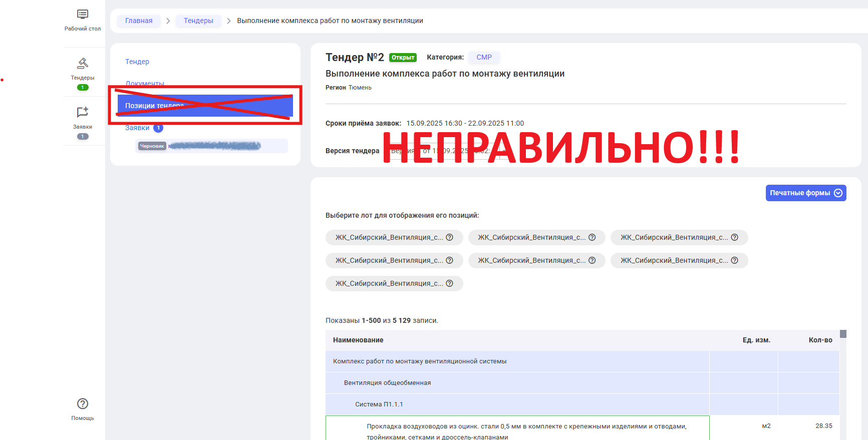868x440 pixels.
Task: Collapse the Система П1.1.1 row
Action: click(379, 404)
